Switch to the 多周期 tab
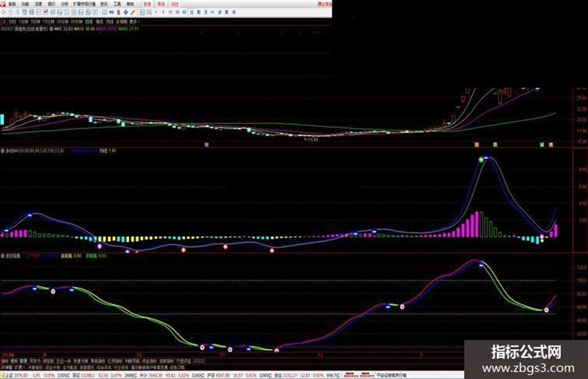 tap(121, 22)
